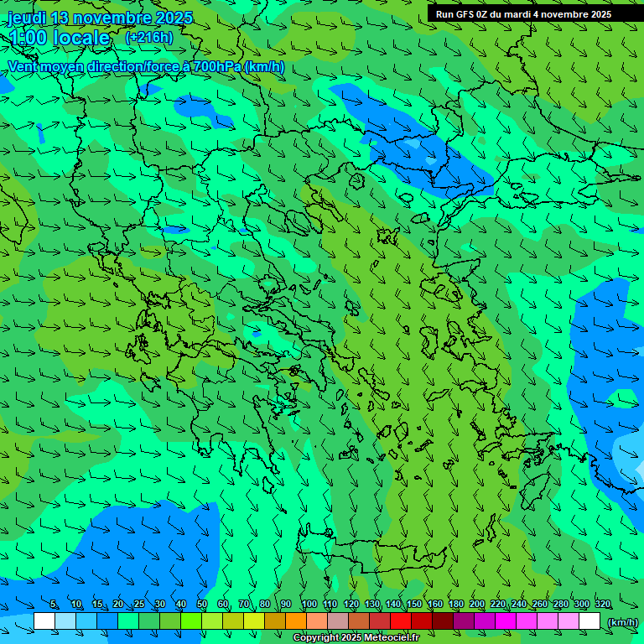The height and width of the screenshot is (644, 644).
Task: Click the legend value '320'
Action: pyautogui.click(x=603, y=605)
